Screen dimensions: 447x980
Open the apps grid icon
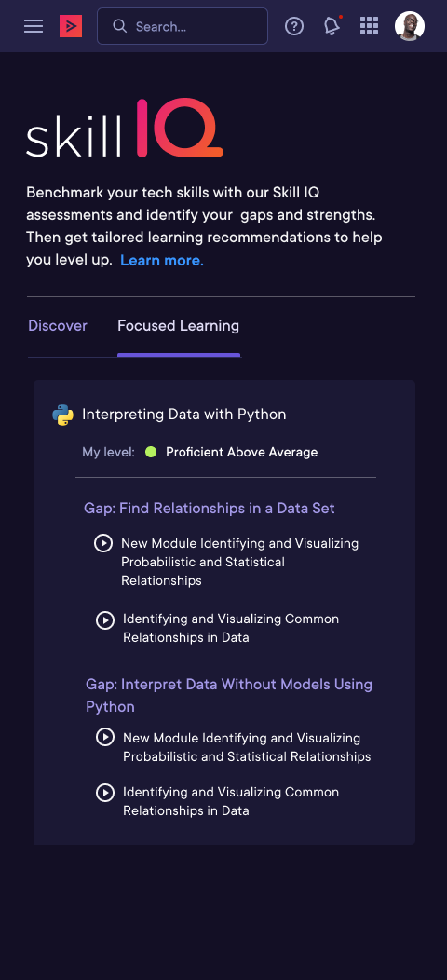pyautogui.click(x=370, y=26)
